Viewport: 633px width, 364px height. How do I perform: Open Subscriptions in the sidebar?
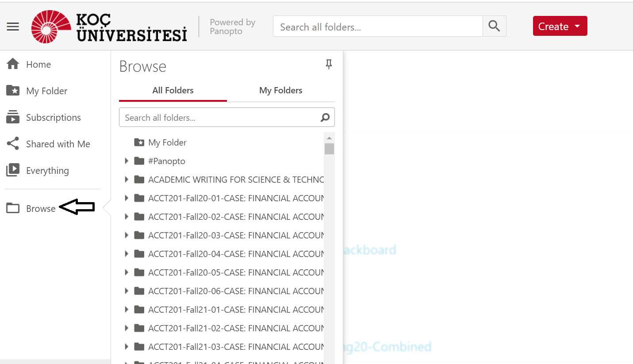point(53,118)
